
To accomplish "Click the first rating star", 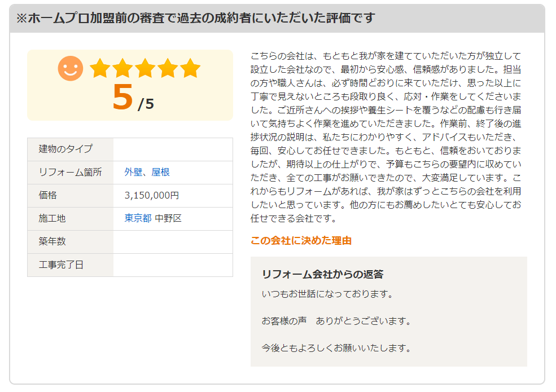I will pyautogui.click(x=100, y=68).
